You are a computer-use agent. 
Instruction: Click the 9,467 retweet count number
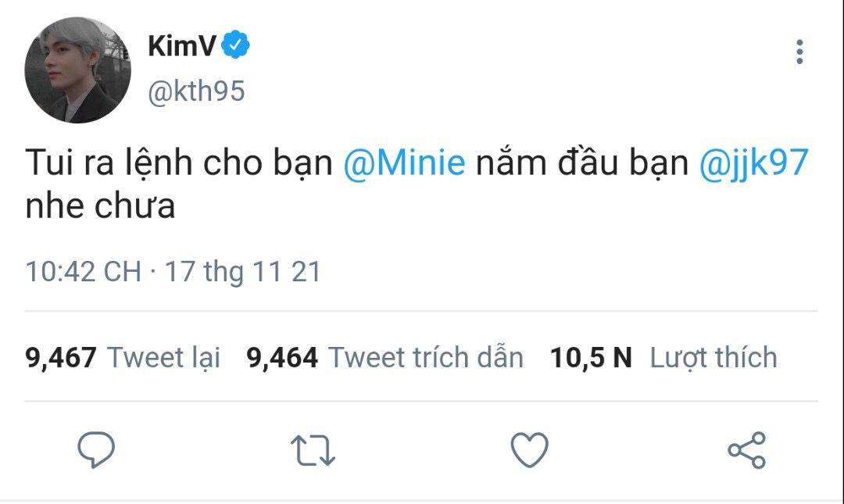coord(61,358)
